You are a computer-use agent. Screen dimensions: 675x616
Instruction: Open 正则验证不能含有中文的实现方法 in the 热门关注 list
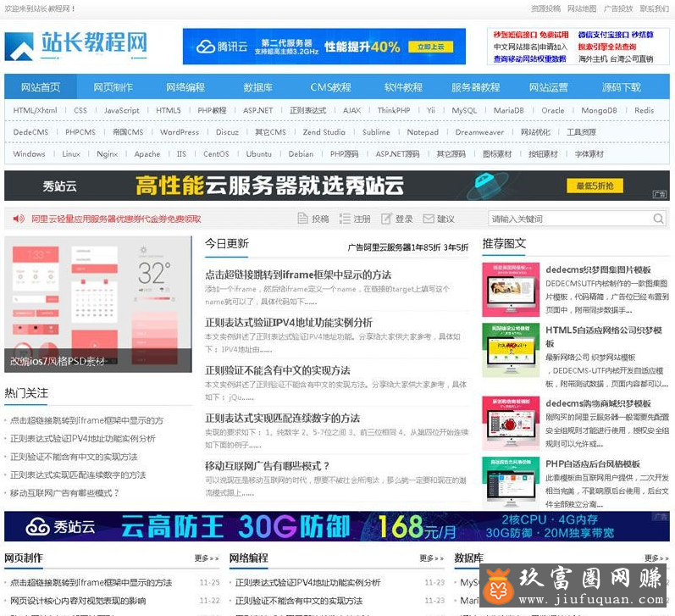coord(74,457)
